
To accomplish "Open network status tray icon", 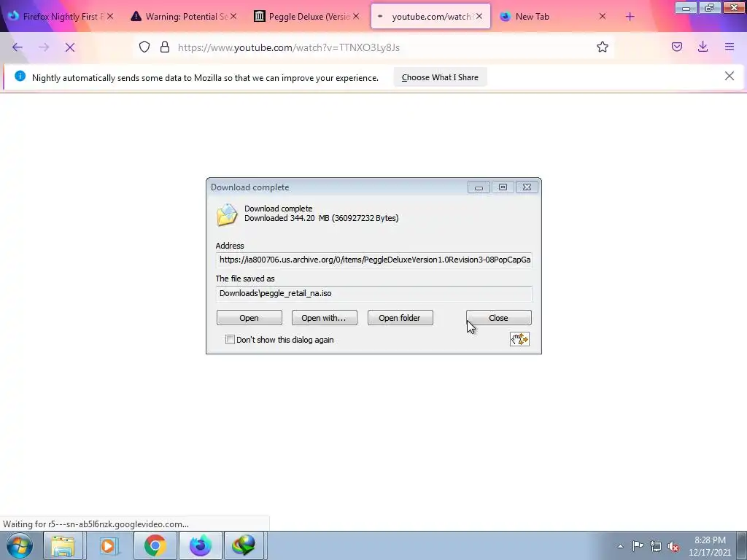I will [656, 545].
